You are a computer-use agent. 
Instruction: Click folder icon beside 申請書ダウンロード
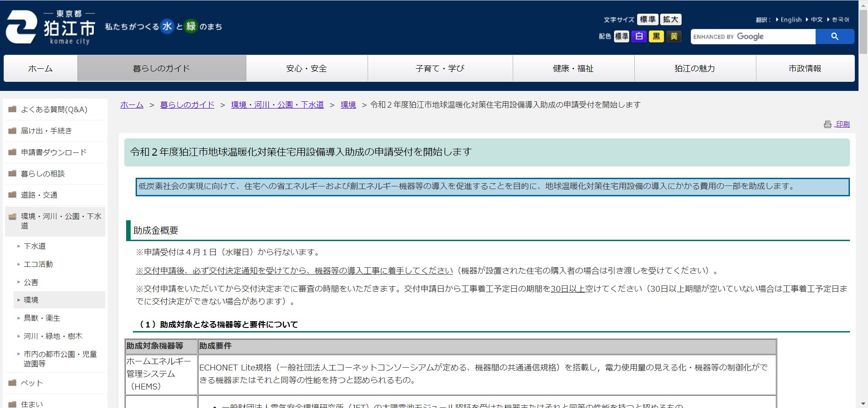(x=12, y=152)
